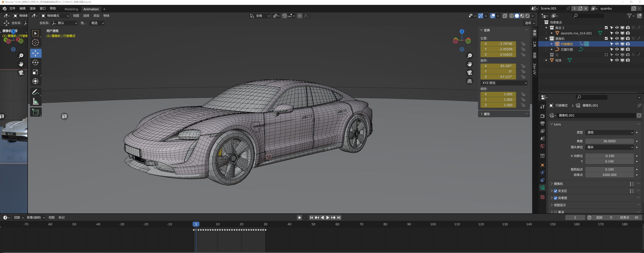644x253 pixels.
Task: Select the Move tool in the viewport toolbar
Action: (x=36, y=53)
